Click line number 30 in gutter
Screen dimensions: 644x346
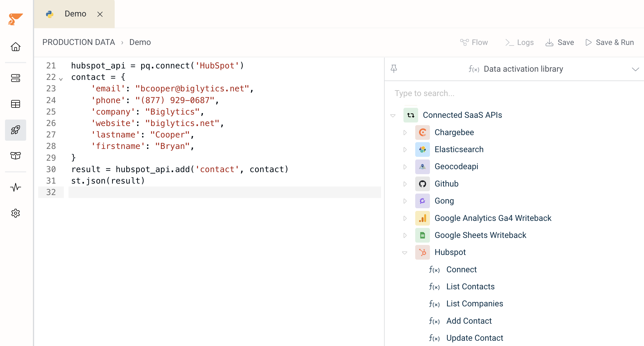[51, 169]
